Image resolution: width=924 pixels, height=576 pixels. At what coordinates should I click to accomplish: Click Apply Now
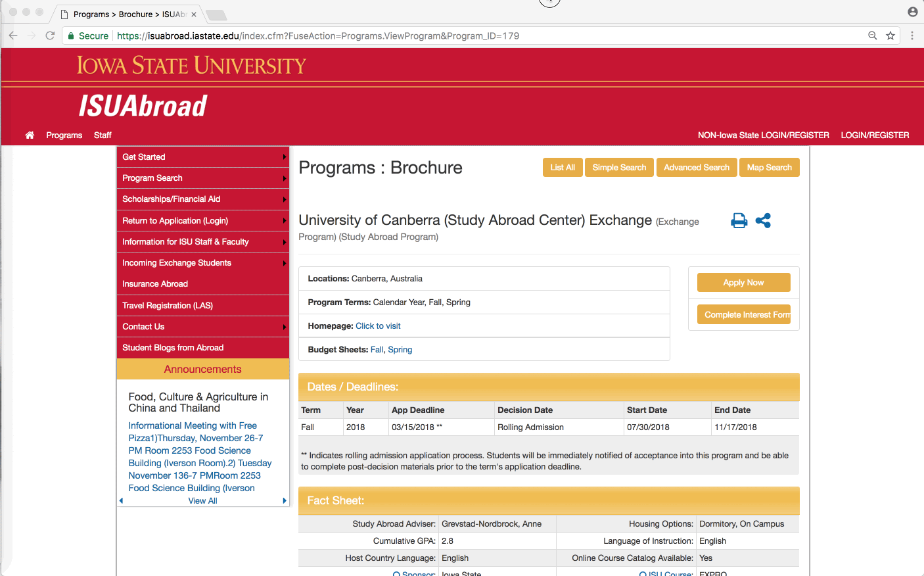click(743, 283)
